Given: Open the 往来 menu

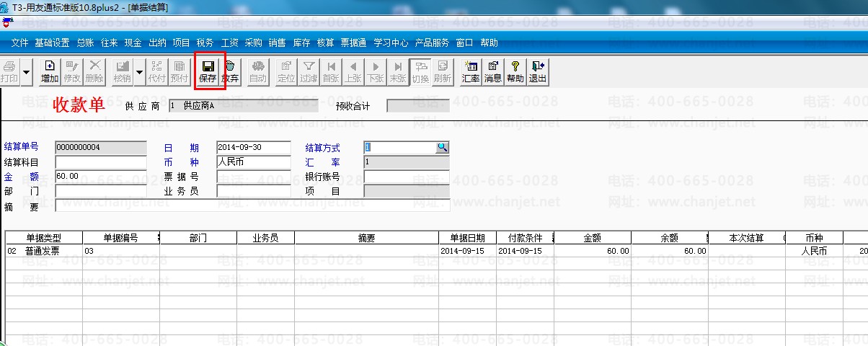Looking at the screenshot, I should coord(110,43).
